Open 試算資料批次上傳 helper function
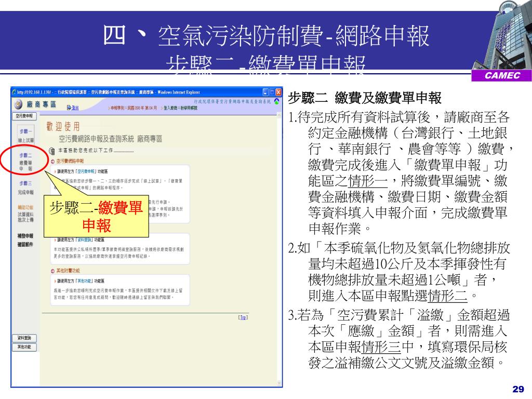Screen dimensions: 532x399 tap(26, 217)
